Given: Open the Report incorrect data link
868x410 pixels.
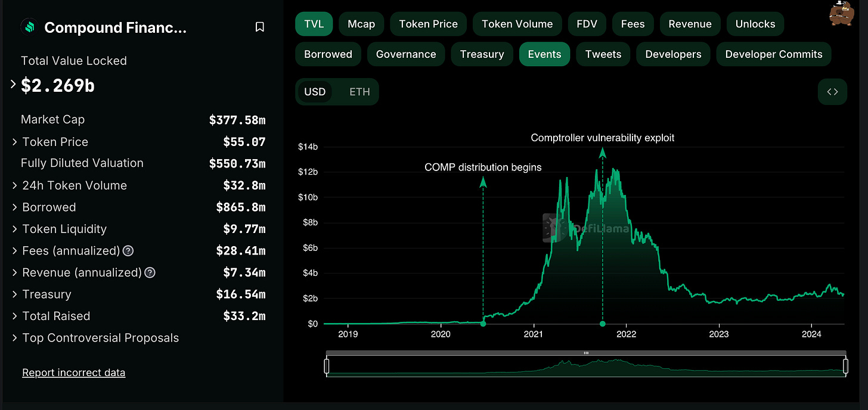Looking at the screenshot, I should pyautogui.click(x=74, y=372).
